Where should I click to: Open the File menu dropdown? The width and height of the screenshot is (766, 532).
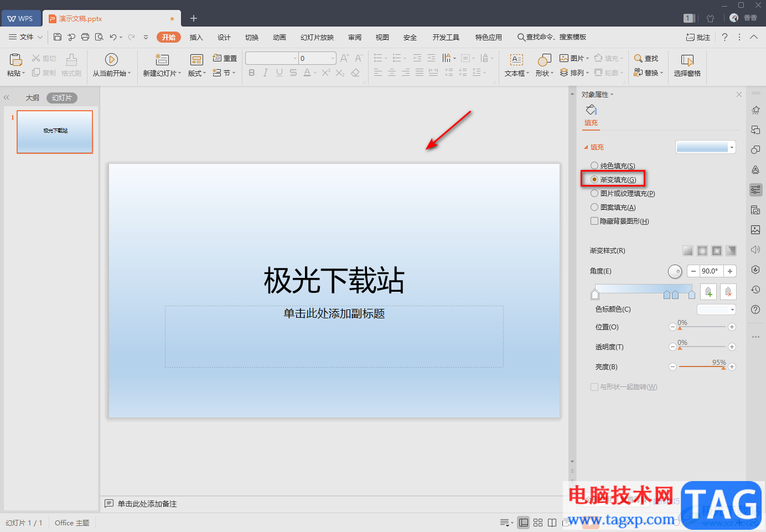point(26,37)
